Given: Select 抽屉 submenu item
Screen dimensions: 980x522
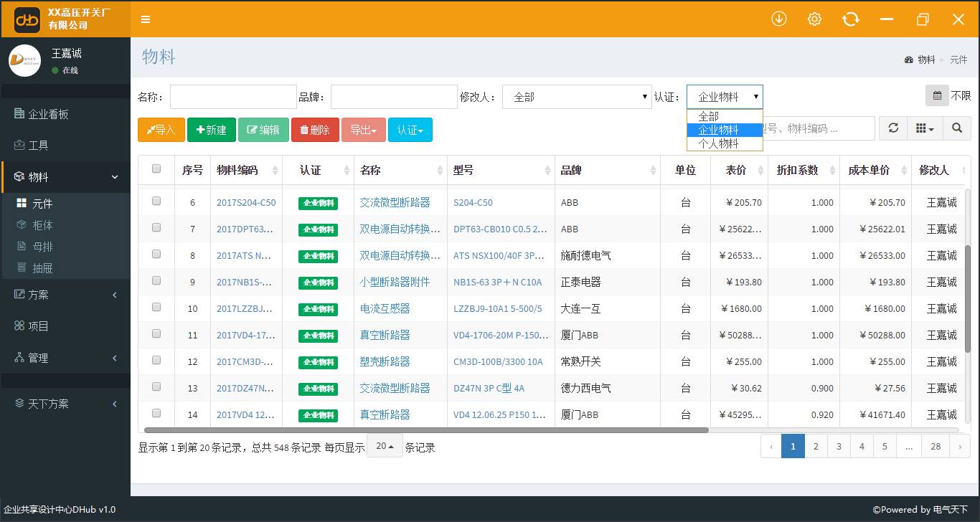Looking at the screenshot, I should [x=65, y=268].
